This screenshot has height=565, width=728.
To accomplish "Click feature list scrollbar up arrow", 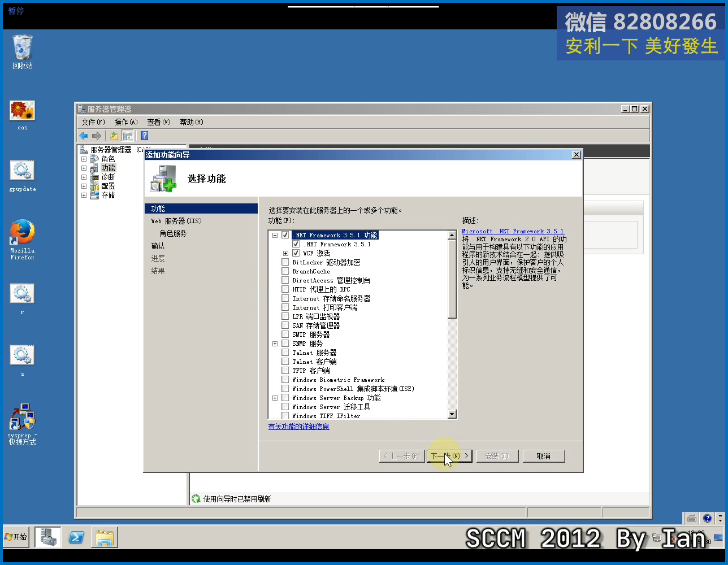I will click(x=452, y=235).
